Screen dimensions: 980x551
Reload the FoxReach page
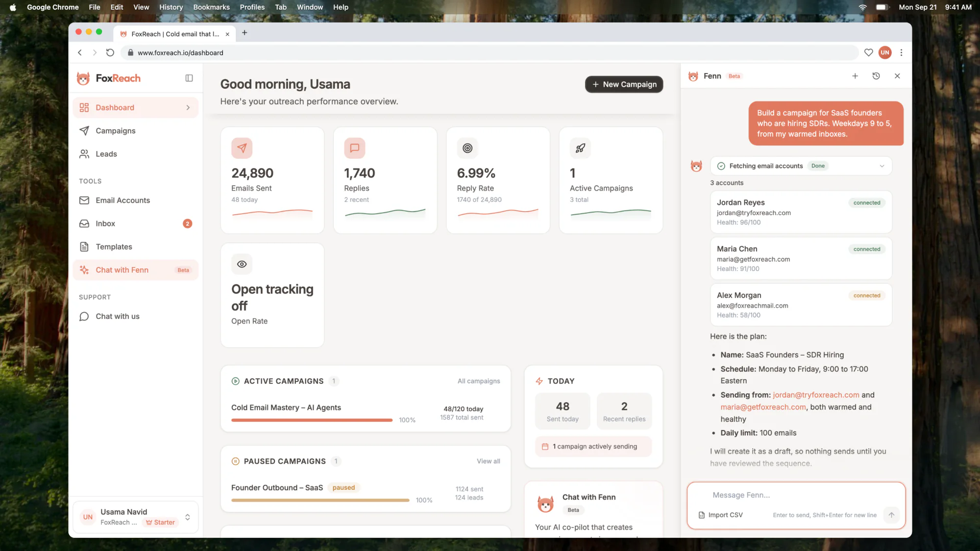click(x=110, y=53)
